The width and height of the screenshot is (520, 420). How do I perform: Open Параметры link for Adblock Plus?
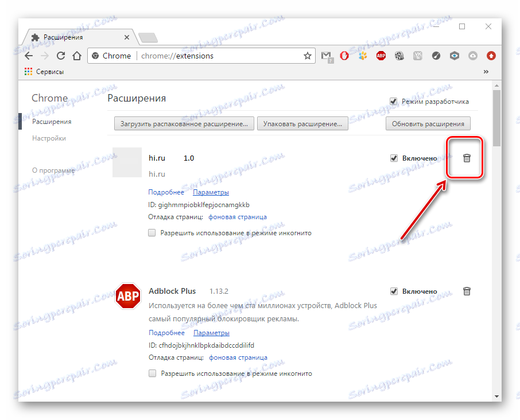[212, 332]
